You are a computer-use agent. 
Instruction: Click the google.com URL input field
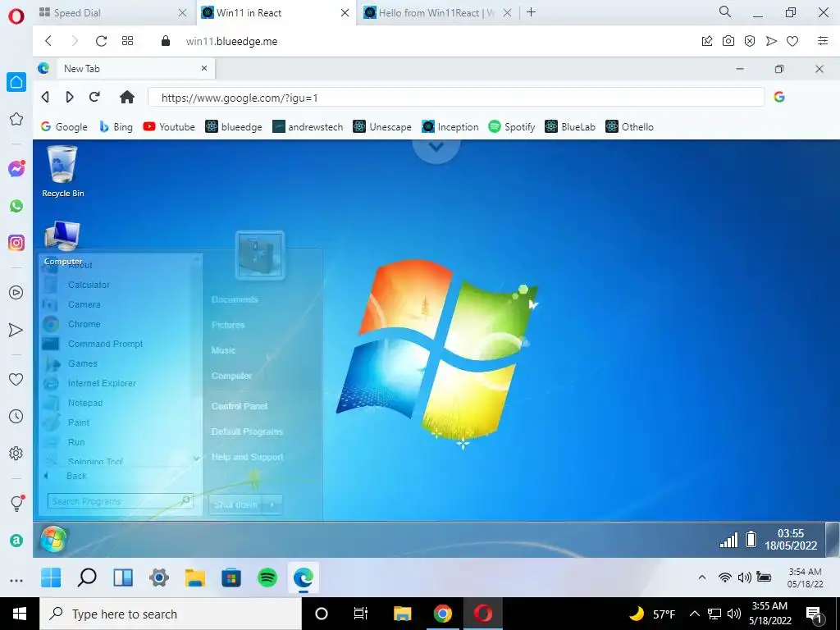(x=456, y=98)
